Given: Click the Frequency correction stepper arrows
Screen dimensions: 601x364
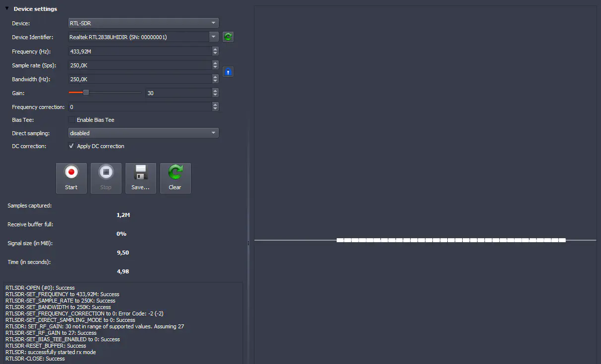Looking at the screenshot, I should coord(215,106).
